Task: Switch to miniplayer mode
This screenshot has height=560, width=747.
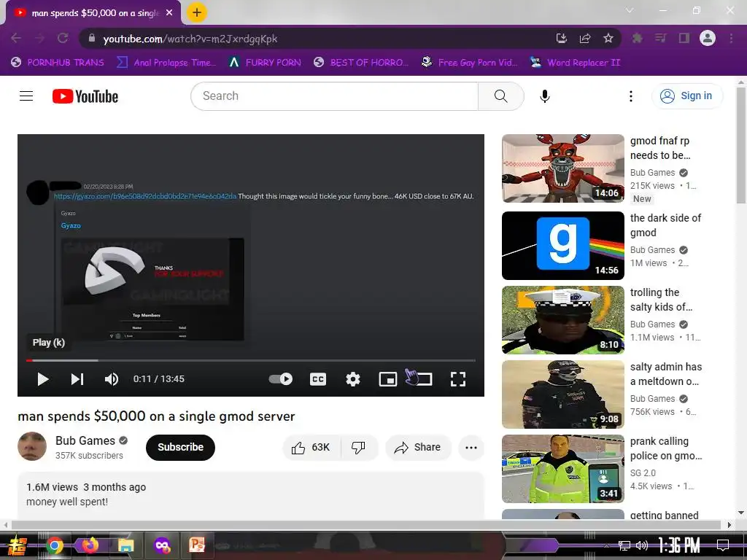Action: pyautogui.click(x=388, y=379)
